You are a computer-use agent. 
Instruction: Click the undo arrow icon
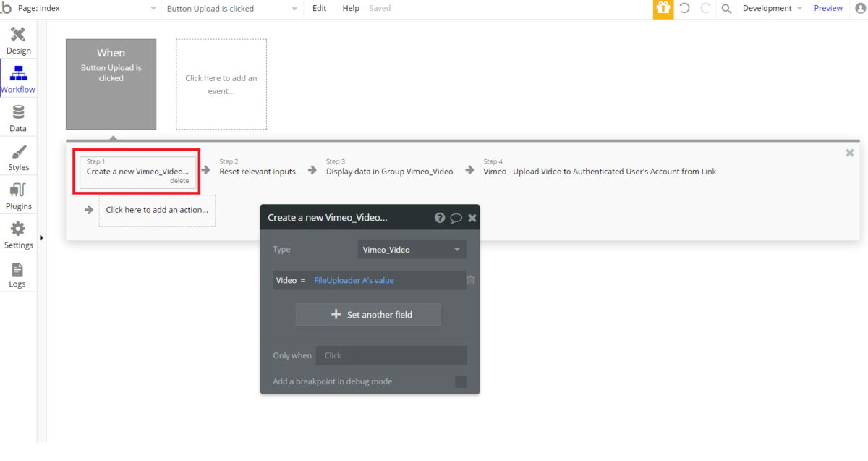tap(684, 9)
